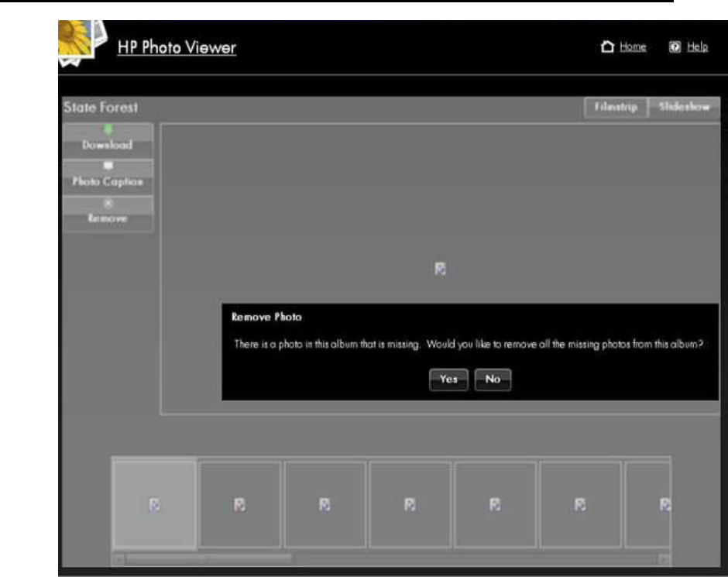Click the Remove button in sidebar
The image size is (728, 577).
[108, 214]
